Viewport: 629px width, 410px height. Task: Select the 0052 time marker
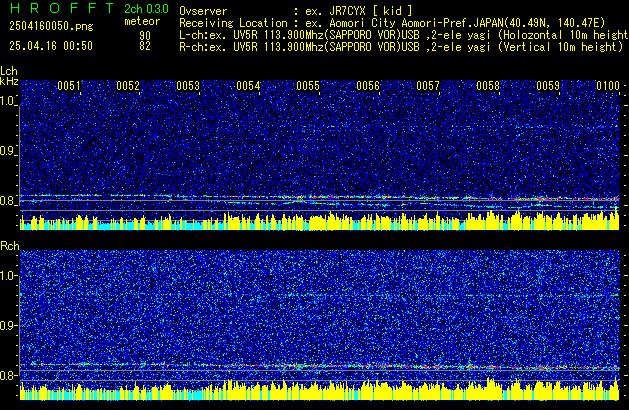128,86
